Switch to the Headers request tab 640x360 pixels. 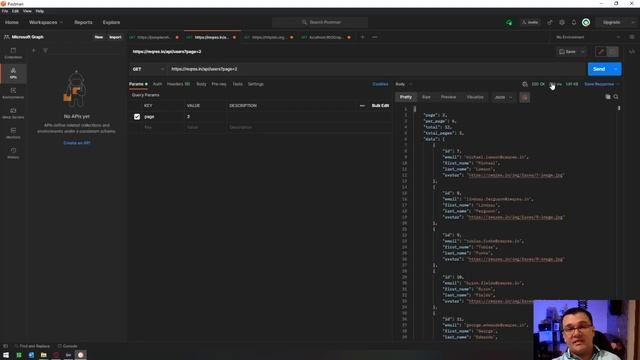tap(178, 84)
